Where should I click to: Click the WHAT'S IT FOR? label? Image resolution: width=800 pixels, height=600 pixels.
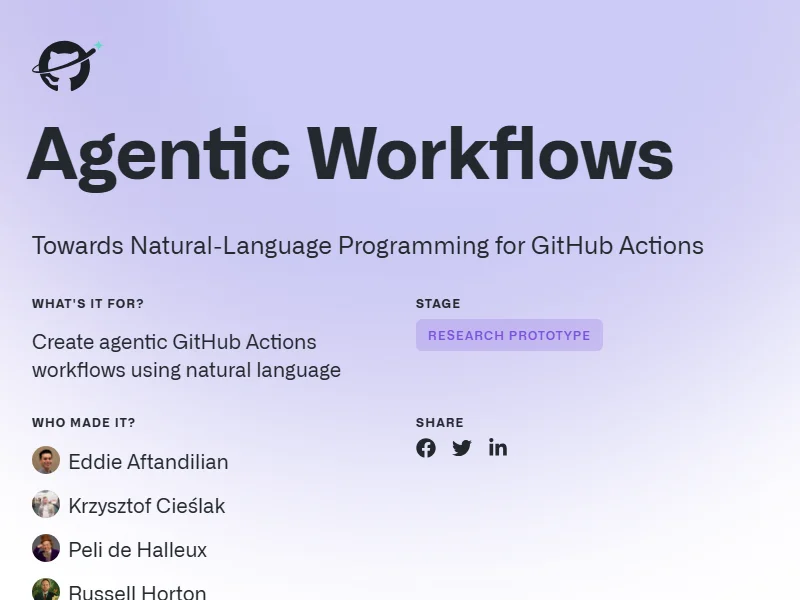coord(88,304)
